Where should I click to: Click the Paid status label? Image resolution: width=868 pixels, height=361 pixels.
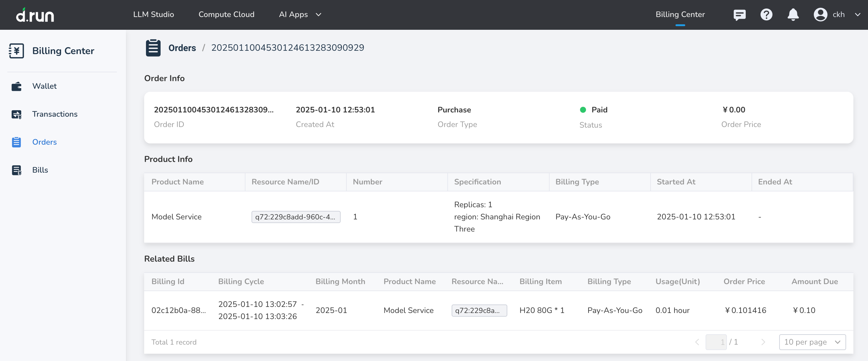tap(599, 110)
